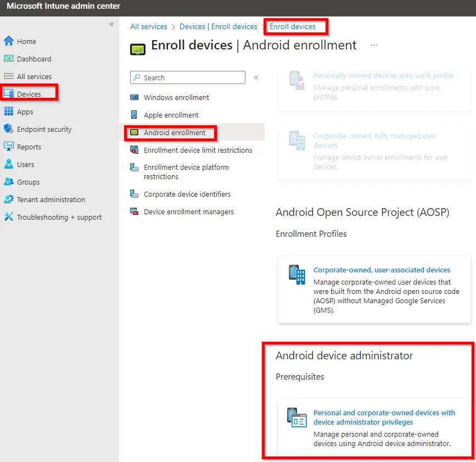Click the Tenant administration gear icon
Screen dimensions: 476x462
click(x=8, y=199)
